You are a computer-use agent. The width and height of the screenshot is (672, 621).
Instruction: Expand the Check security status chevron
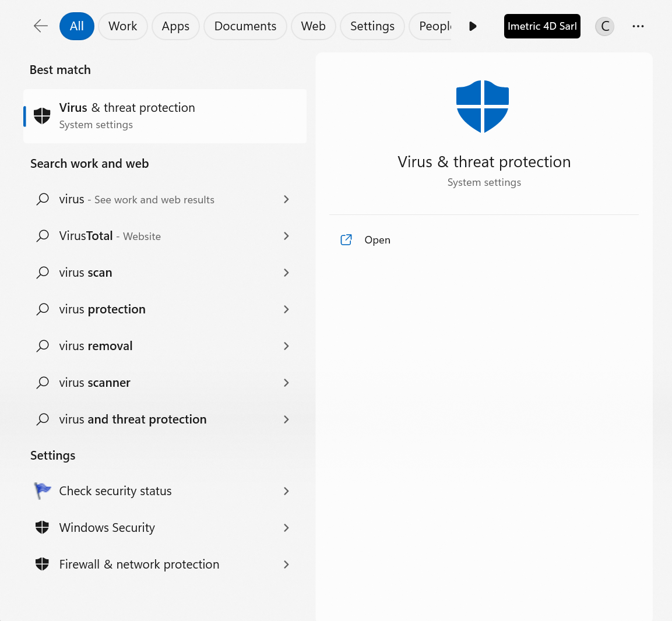[286, 491]
